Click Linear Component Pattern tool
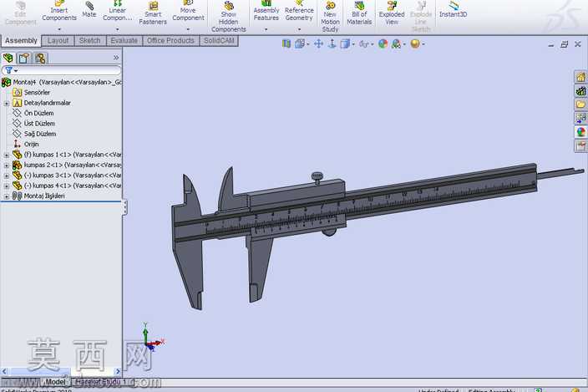This screenshot has width=588, height=392. [x=118, y=11]
